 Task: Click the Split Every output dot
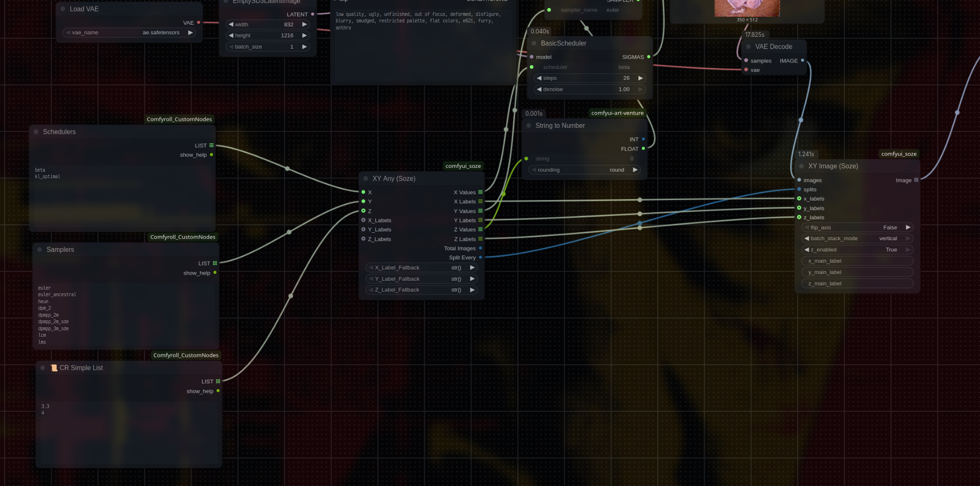(480, 257)
